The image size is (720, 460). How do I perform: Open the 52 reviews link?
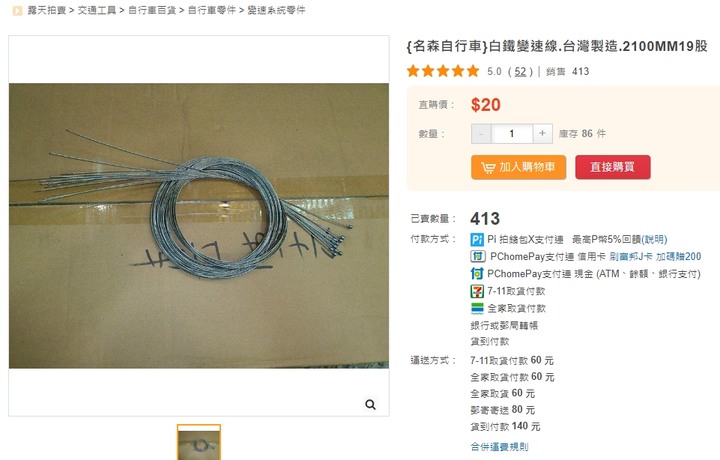[520, 72]
